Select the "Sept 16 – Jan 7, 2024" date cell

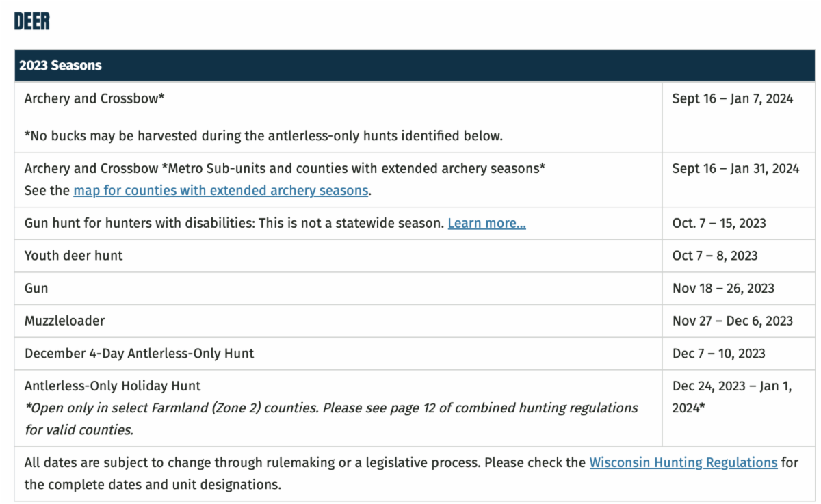[732, 99]
